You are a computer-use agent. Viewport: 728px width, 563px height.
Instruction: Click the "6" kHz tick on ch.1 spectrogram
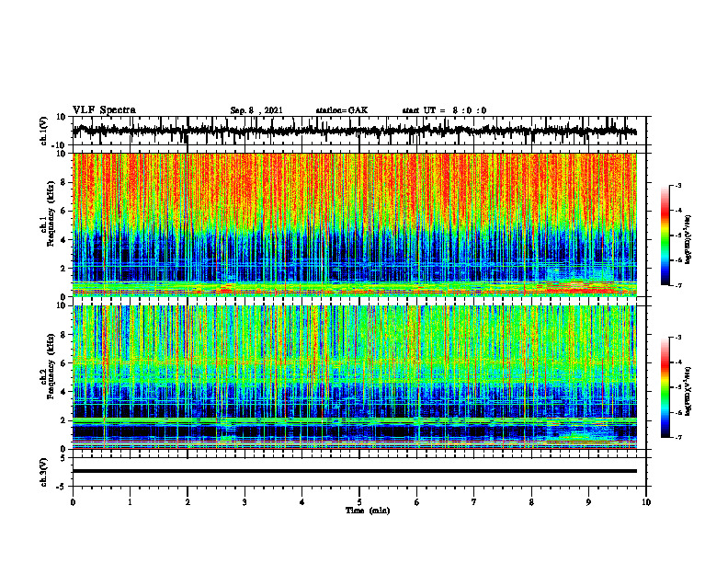(64, 211)
